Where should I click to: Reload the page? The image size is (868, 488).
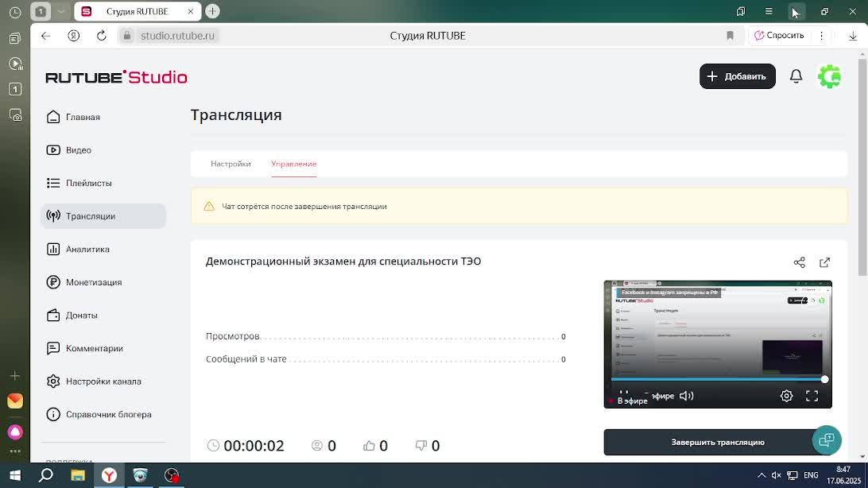click(101, 36)
